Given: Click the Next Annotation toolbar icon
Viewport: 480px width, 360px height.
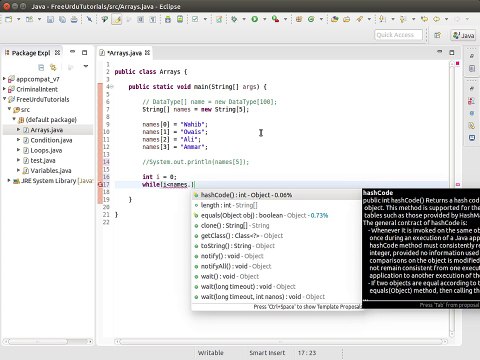Looking at the screenshot, I should click(x=383, y=19).
